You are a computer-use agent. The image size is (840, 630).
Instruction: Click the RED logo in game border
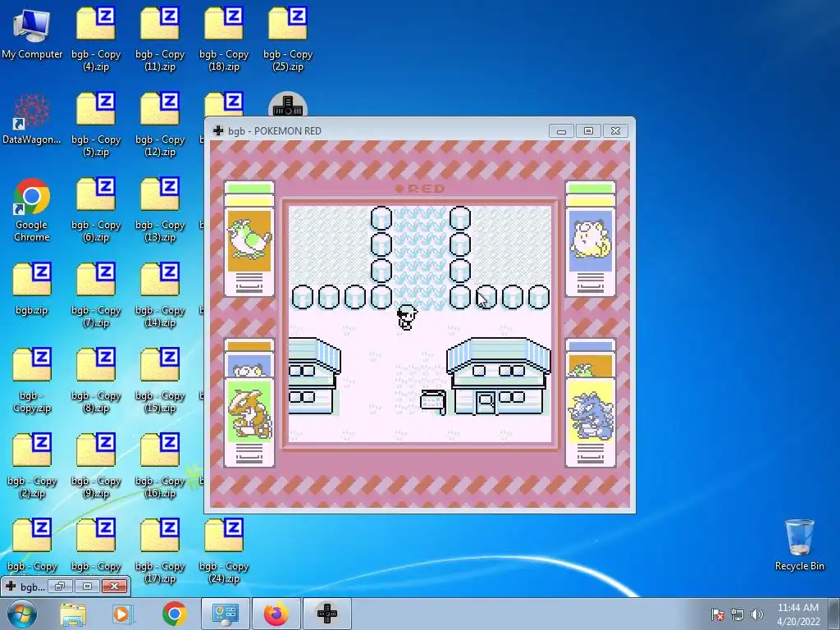point(420,189)
